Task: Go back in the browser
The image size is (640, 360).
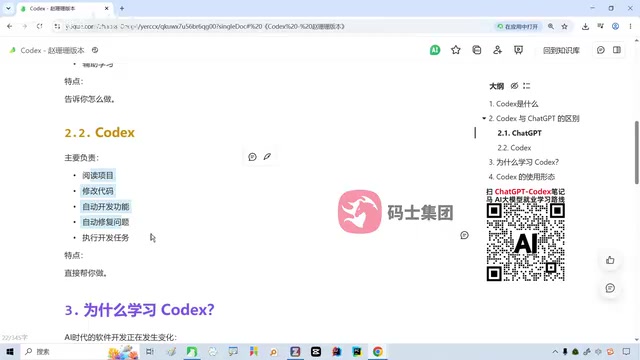Action: click(x=9, y=26)
